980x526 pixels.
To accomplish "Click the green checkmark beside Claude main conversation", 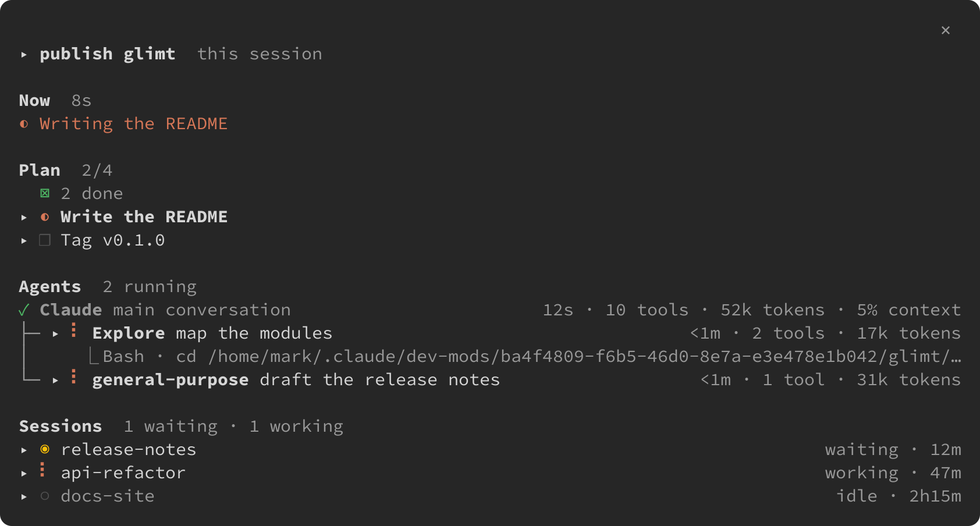I will [x=24, y=310].
